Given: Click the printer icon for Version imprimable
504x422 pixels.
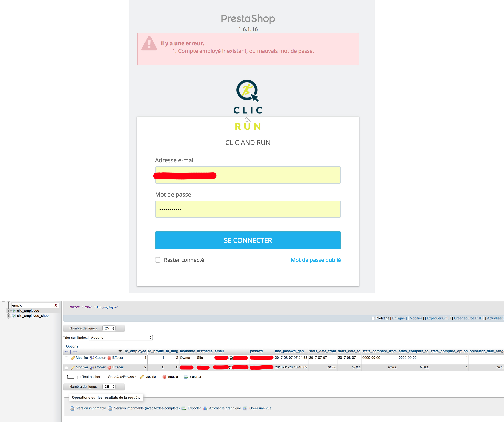Looking at the screenshot, I should pyautogui.click(x=72, y=409).
